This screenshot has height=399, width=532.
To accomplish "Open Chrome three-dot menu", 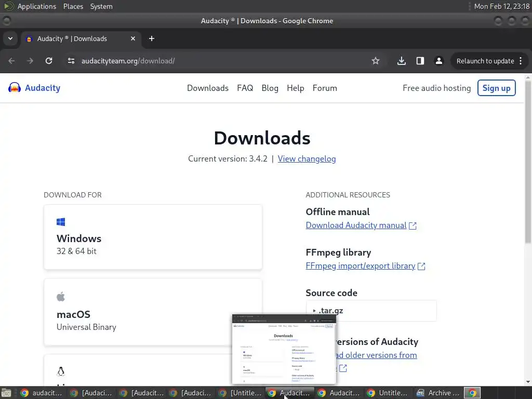I will click(521, 61).
